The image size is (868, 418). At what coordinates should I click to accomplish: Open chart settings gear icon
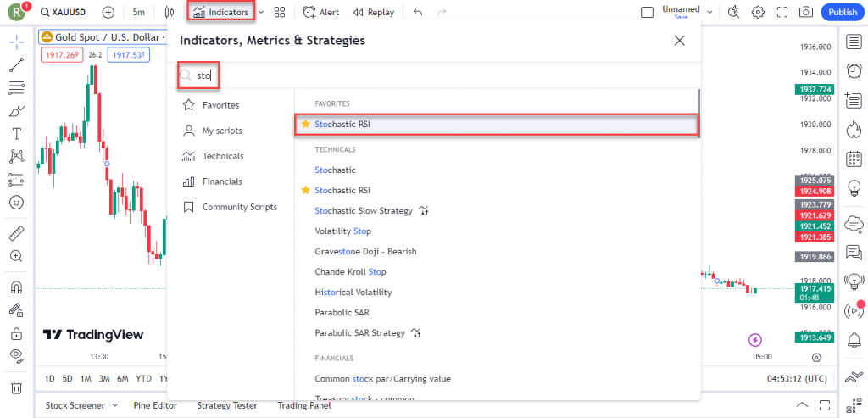click(x=758, y=12)
